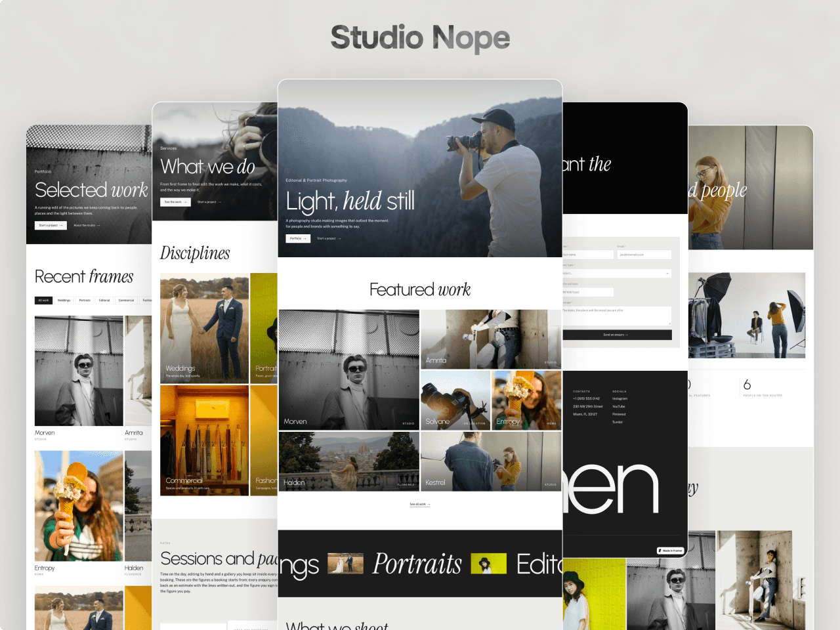Image resolution: width=840 pixels, height=630 pixels.
Task: Open the About the studio link
Action: point(87,225)
